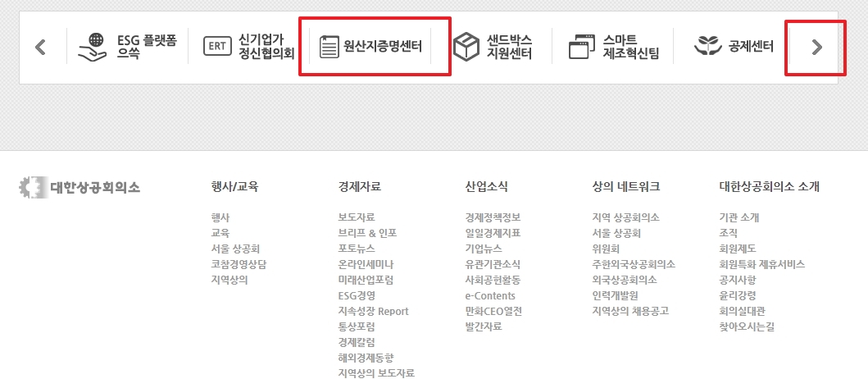
Task: Click the 공제센터 sprout-hand icon
Action: [708, 47]
